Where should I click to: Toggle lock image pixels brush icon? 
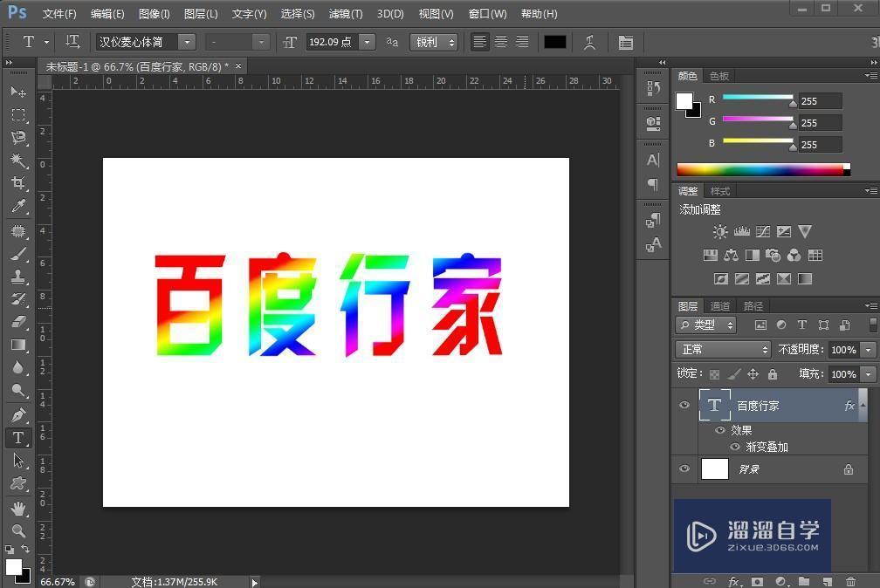pyautogui.click(x=734, y=373)
